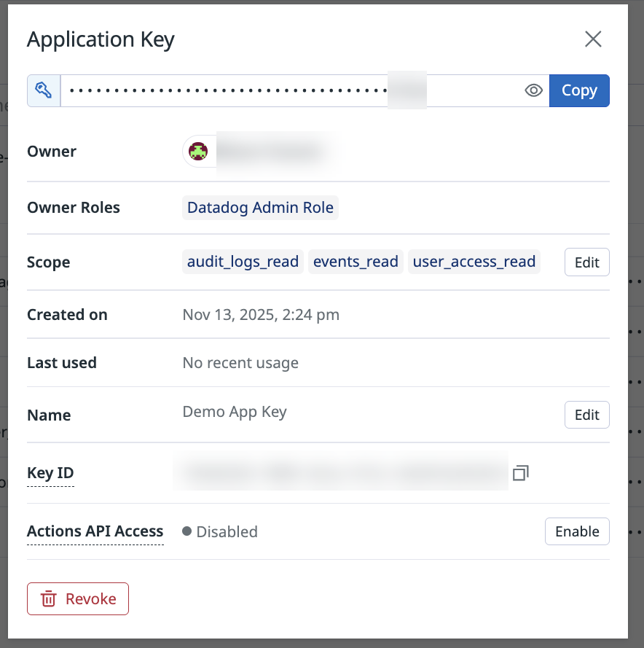Screen dimensions: 644x648
Task: Click the grey Disabled status dot
Action: (x=187, y=531)
